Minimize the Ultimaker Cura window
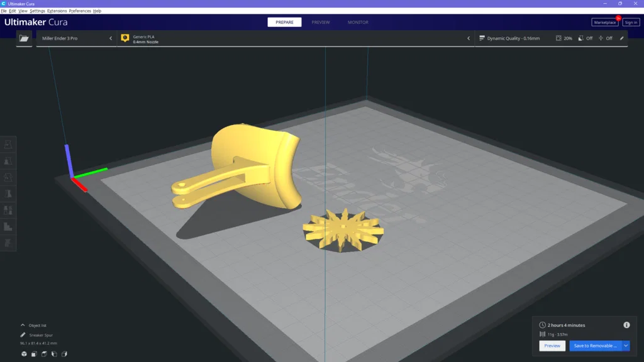This screenshot has width=644, height=362. 605,3
